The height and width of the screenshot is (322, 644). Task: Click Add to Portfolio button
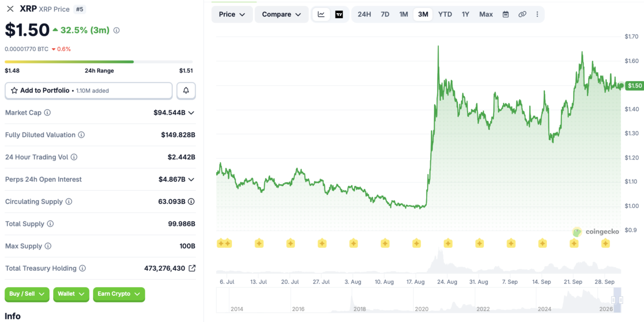pos(89,91)
